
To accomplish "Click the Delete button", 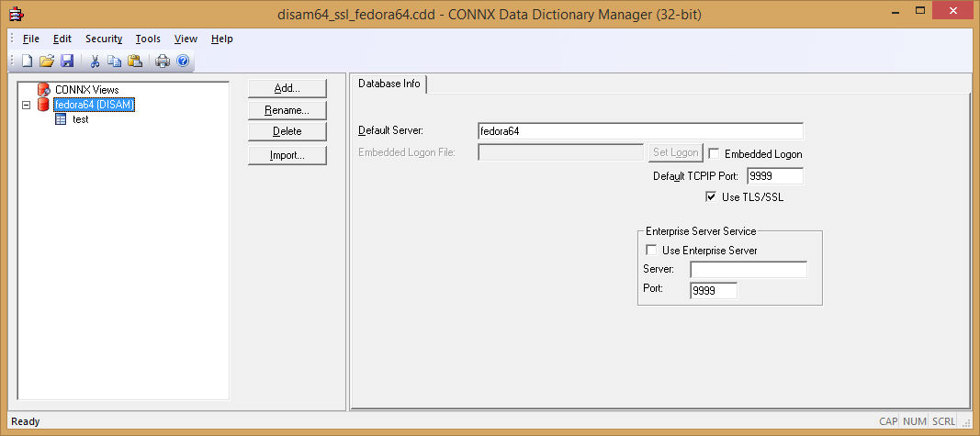I will click(287, 131).
